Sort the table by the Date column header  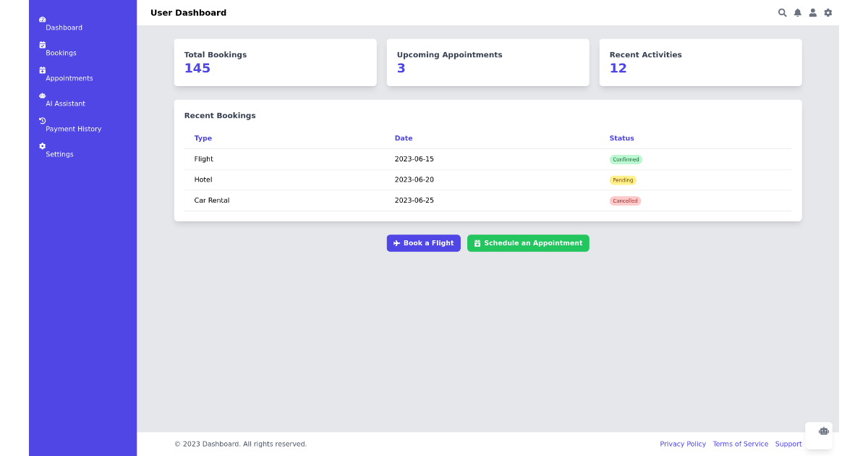click(404, 138)
